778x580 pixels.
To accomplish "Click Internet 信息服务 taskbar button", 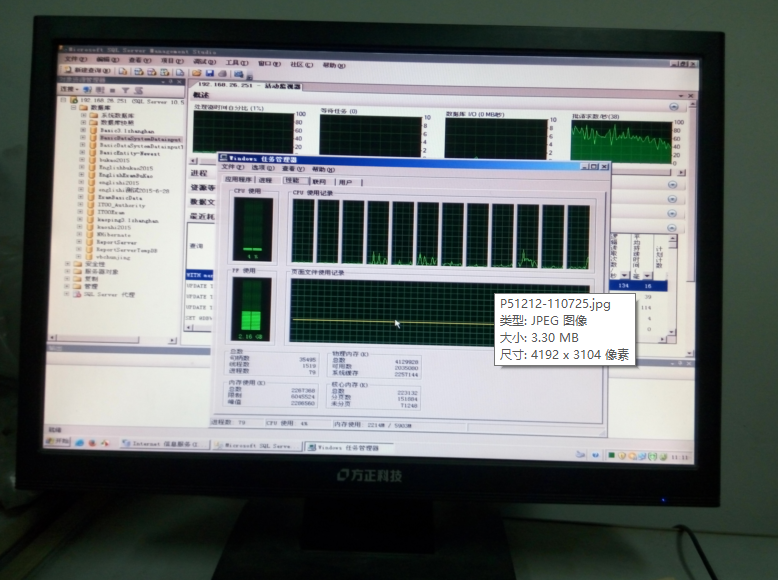I will [165, 444].
